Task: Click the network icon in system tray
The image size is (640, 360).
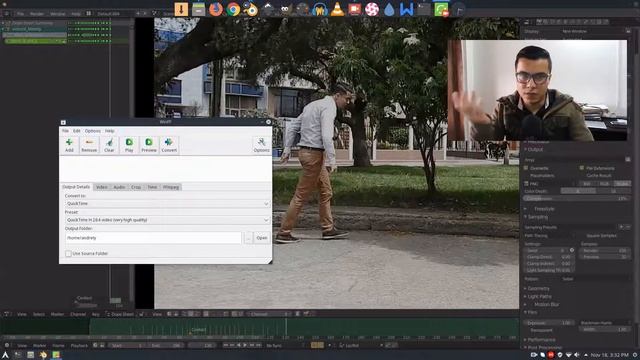Action: pyautogui.click(x=568, y=355)
